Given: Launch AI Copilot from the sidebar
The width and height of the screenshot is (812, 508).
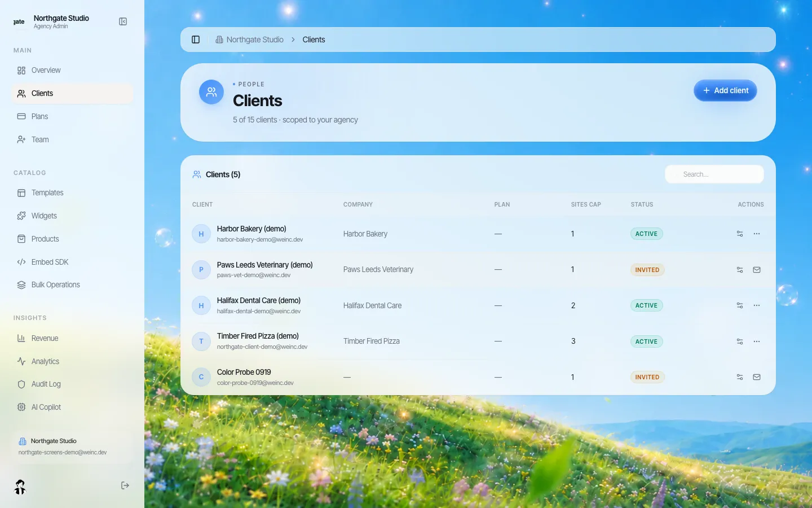Looking at the screenshot, I should point(72,407).
